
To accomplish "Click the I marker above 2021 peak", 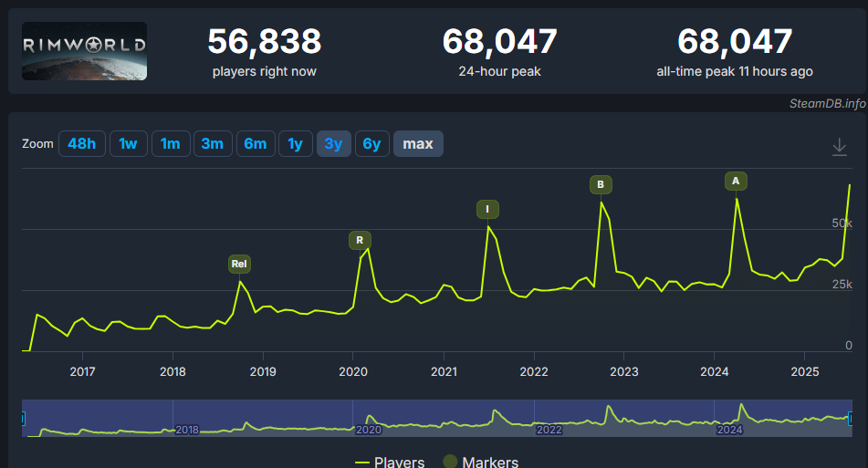I will coord(487,210).
